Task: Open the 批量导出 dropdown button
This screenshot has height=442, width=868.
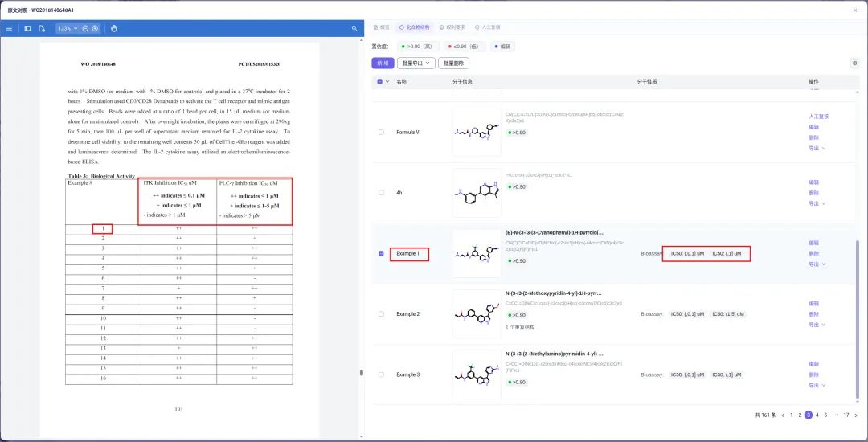Action: point(416,63)
